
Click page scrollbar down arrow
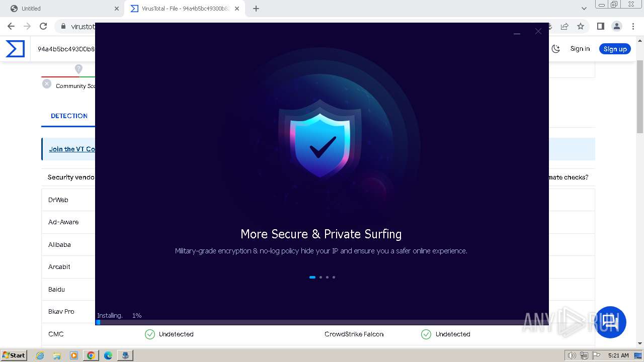(640, 343)
